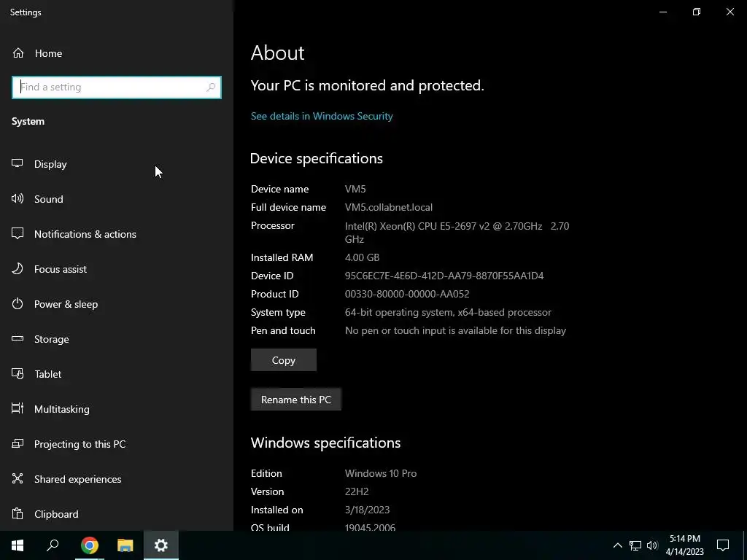
Task: Open the Action Center notifications icon
Action: 723,545
